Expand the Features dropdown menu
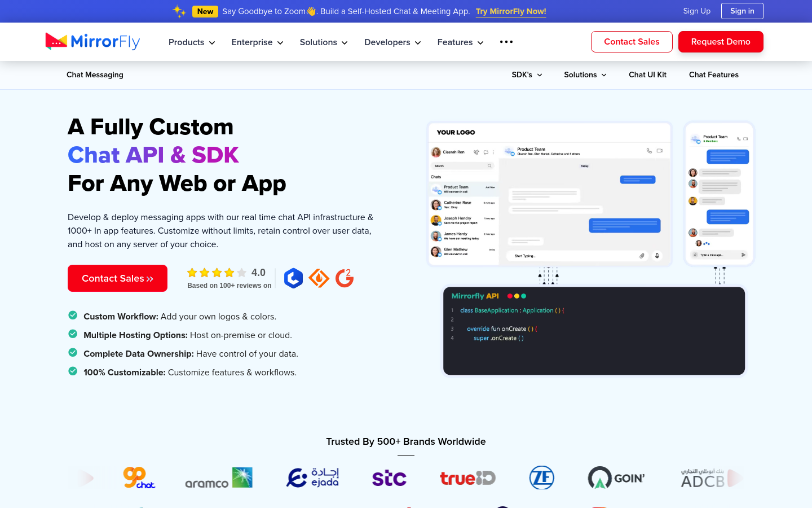Image resolution: width=812 pixels, height=508 pixels. pos(460,42)
